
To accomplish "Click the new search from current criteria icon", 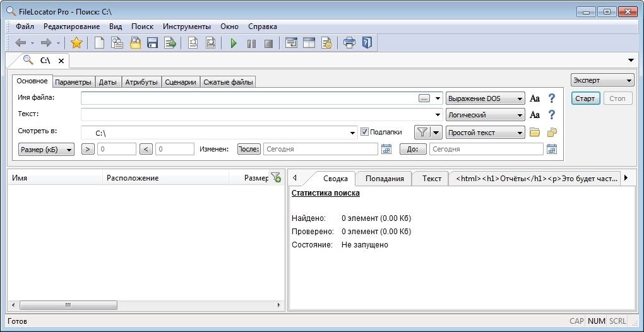I will tap(117, 43).
